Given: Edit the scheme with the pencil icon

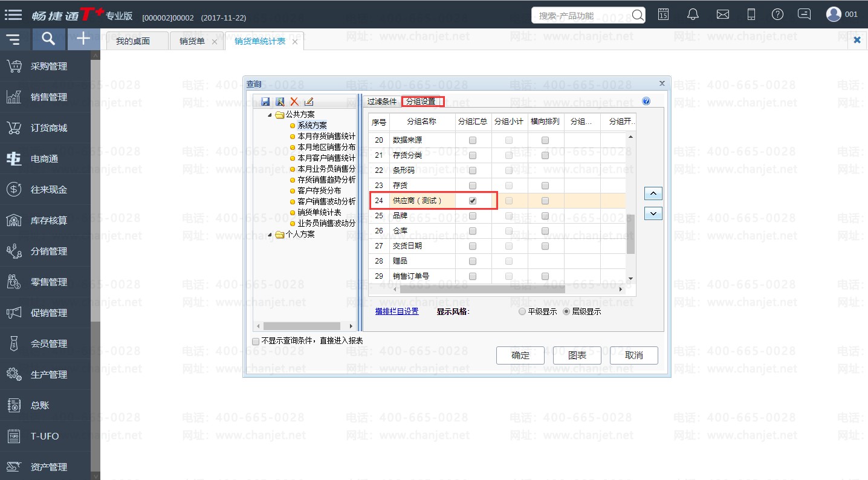Looking at the screenshot, I should coord(309,102).
